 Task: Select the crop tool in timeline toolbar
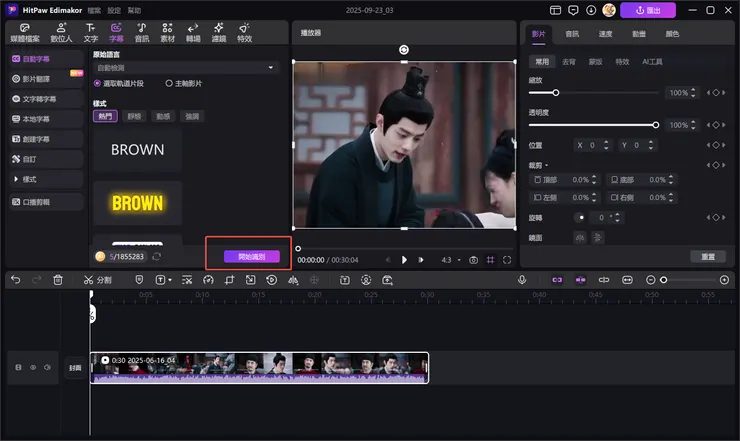(229, 280)
